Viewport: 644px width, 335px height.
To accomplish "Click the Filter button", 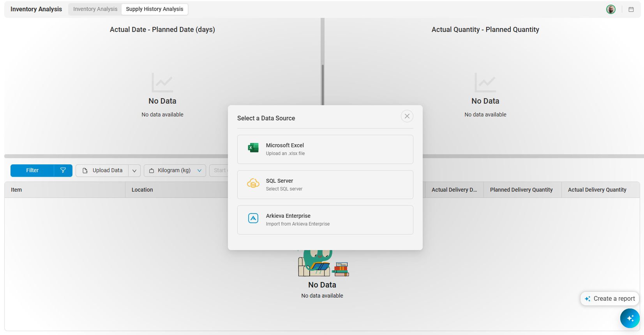I will coord(32,170).
